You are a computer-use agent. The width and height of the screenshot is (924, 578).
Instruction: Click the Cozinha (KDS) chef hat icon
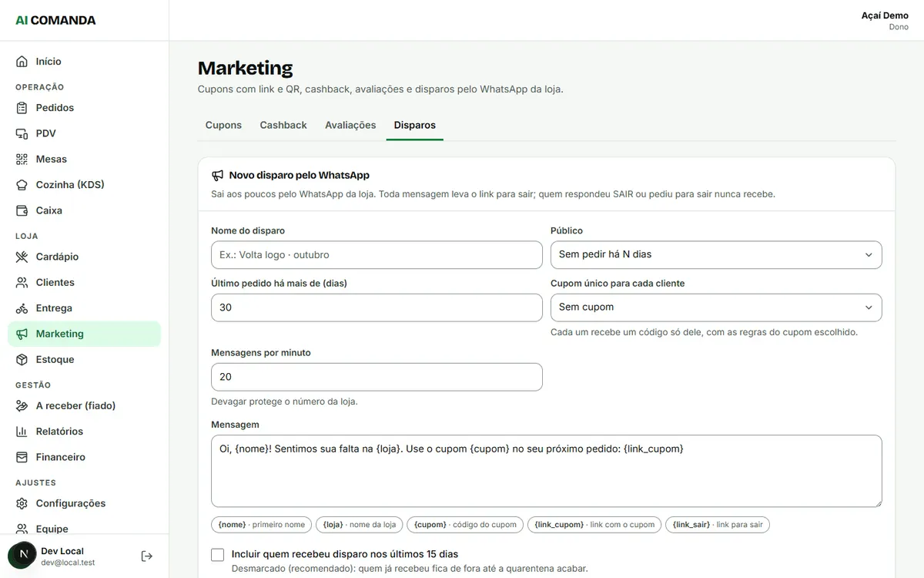[x=22, y=185]
